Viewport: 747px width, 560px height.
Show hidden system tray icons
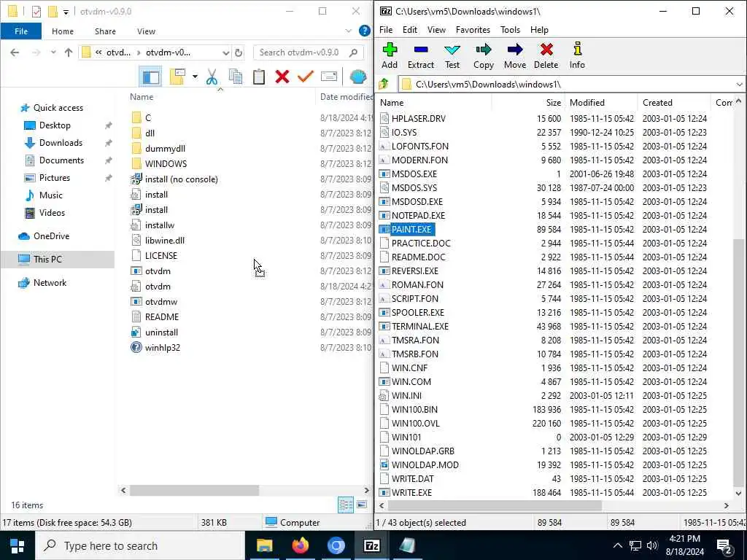(617, 545)
